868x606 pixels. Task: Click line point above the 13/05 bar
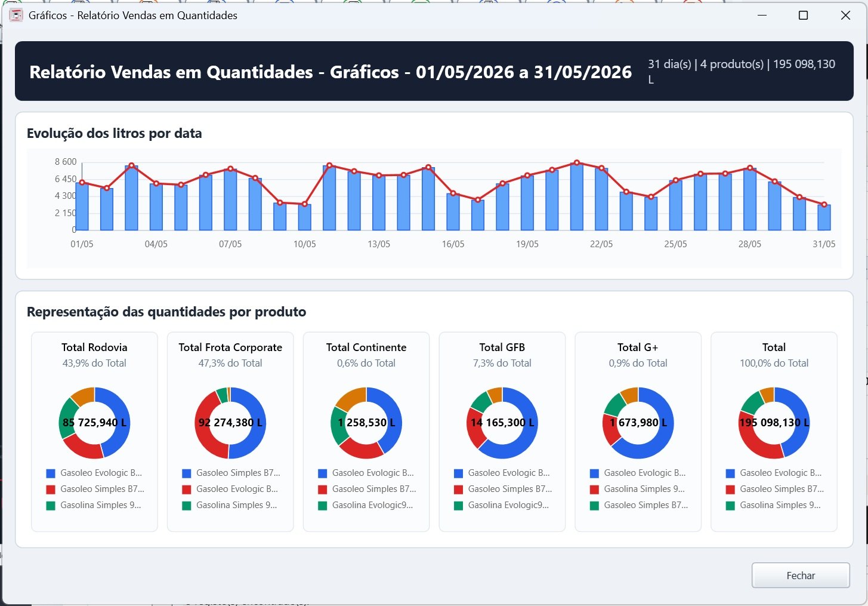click(x=379, y=176)
